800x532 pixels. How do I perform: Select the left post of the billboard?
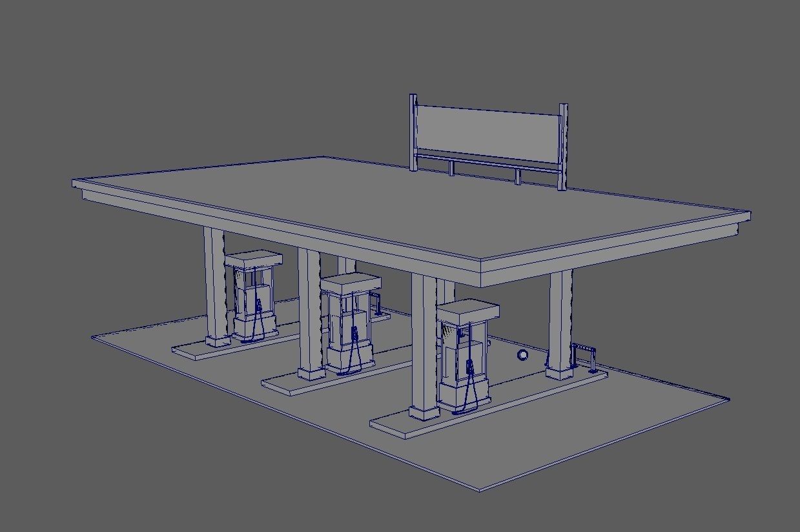(x=413, y=132)
